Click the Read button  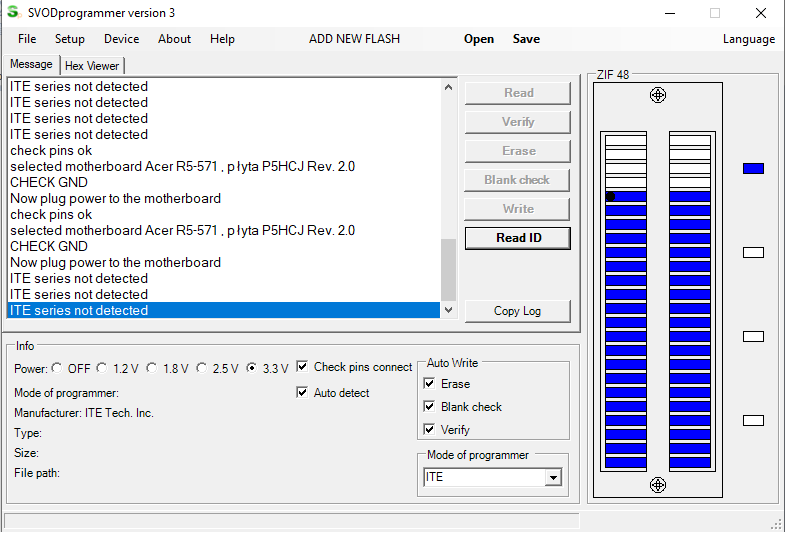pyautogui.click(x=518, y=93)
